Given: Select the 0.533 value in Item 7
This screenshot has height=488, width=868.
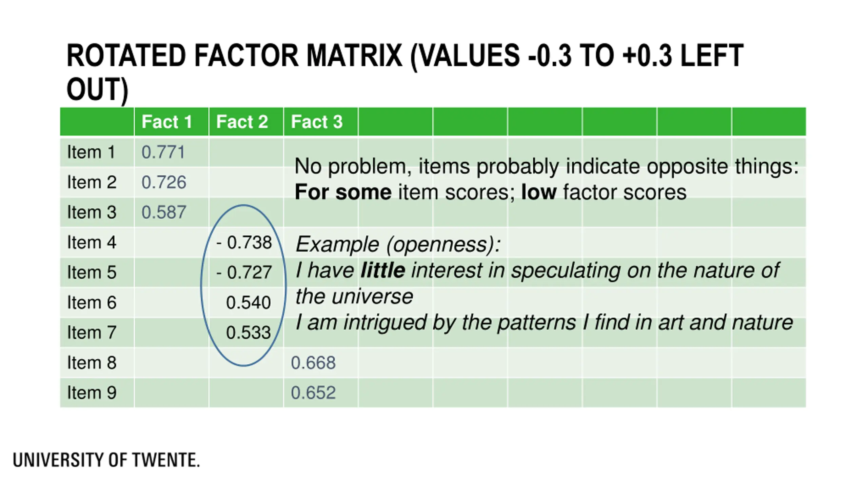Looking at the screenshot, I should [249, 332].
